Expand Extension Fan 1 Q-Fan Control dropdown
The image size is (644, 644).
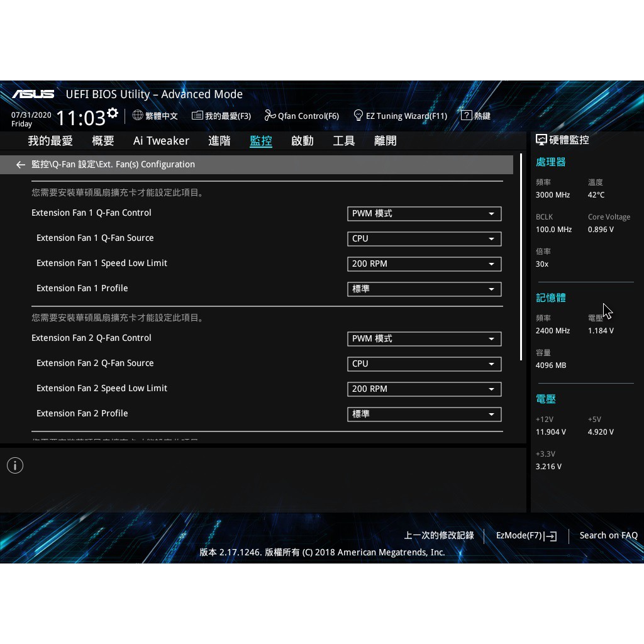point(424,214)
